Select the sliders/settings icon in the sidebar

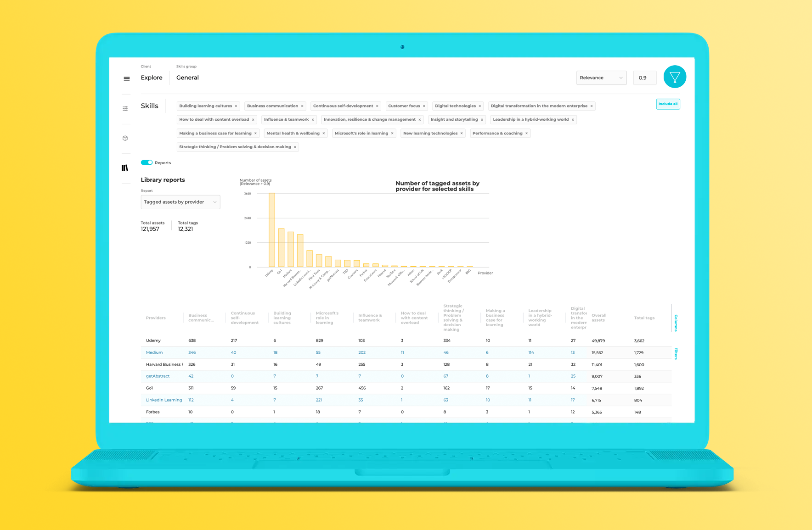click(125, 108)
